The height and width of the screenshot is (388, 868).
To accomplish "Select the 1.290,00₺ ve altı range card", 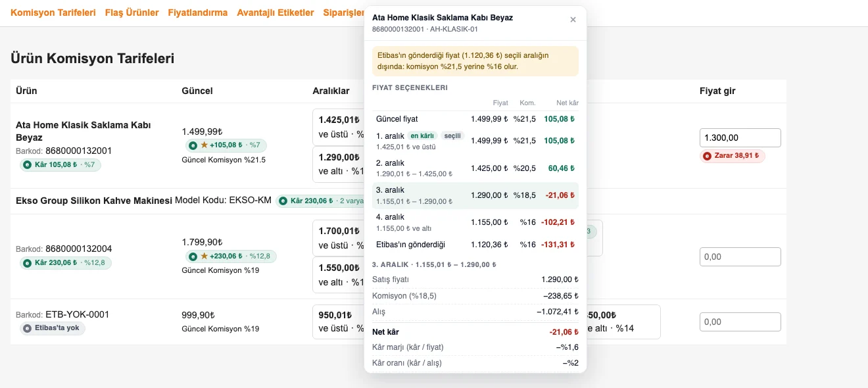I will pos(339,164).
